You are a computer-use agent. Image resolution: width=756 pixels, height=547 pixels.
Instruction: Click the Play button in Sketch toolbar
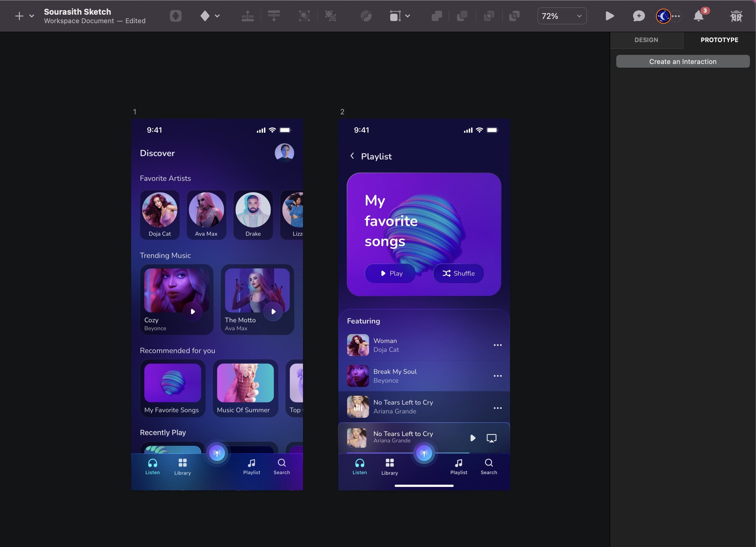pyautogui.click(x=609, y=15)
